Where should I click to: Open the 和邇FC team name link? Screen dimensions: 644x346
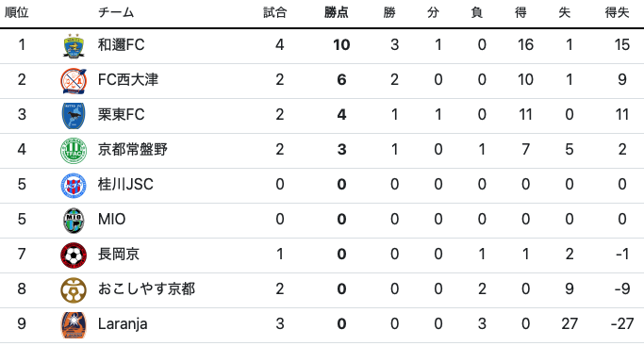121,44
